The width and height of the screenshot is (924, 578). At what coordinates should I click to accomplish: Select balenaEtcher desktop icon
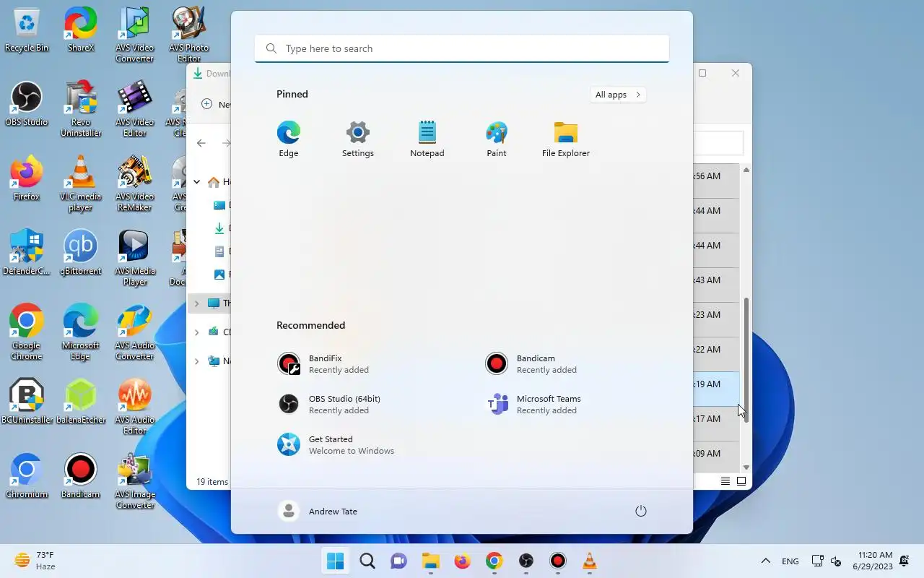(x=80, y=402)
